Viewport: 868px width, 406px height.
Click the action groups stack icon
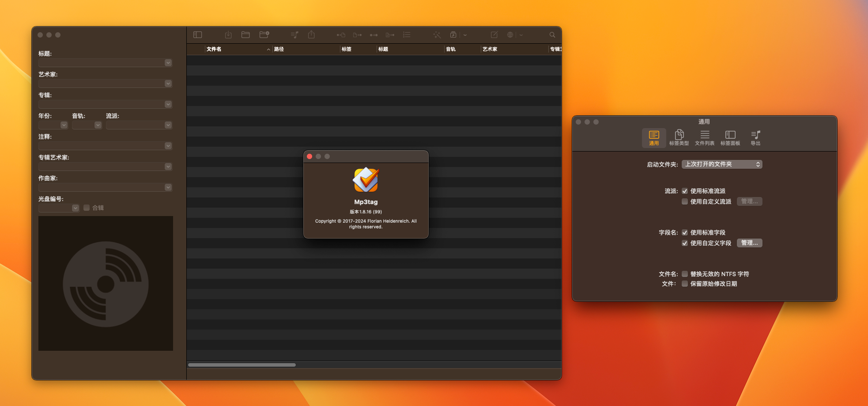(x=453, y=35)
